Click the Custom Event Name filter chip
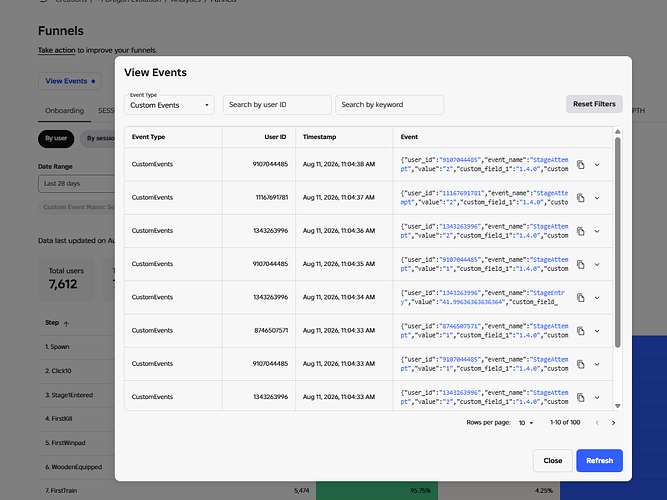The height and width of the screenshot is (500, 667). tap(77, 207)
